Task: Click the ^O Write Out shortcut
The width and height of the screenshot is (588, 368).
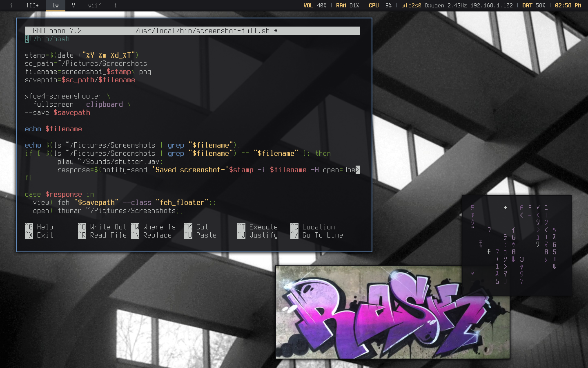Action: (x=102, y=227)
